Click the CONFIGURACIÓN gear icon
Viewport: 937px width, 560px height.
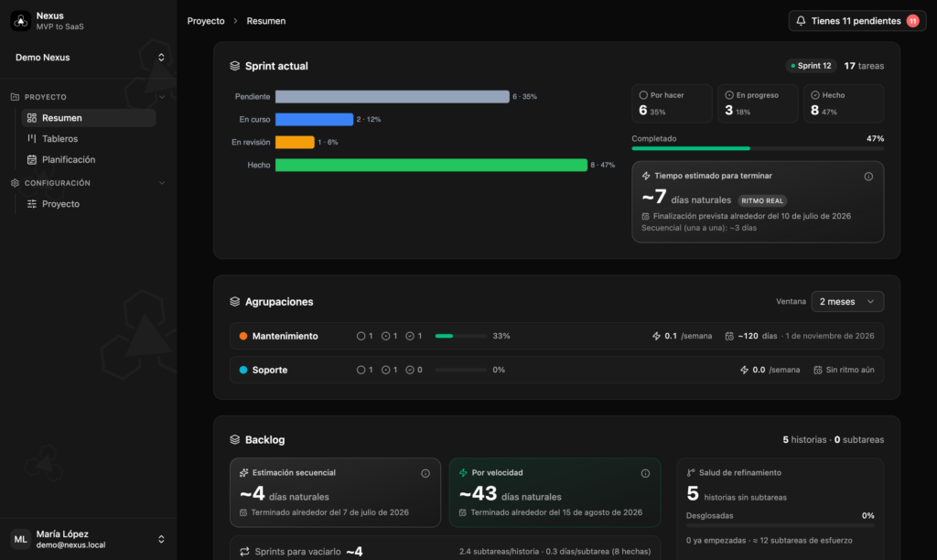[x=15, y=183]
